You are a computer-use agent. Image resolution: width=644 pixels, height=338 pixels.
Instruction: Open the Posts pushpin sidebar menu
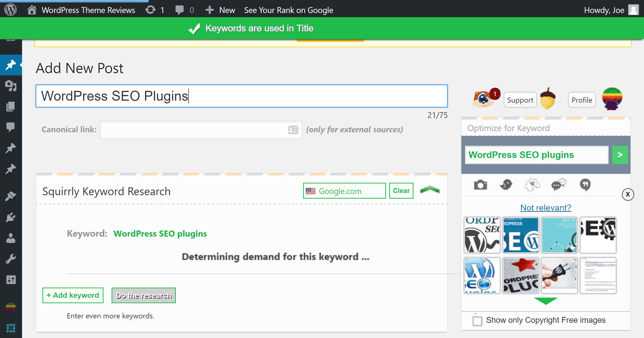tap(11, 65)
